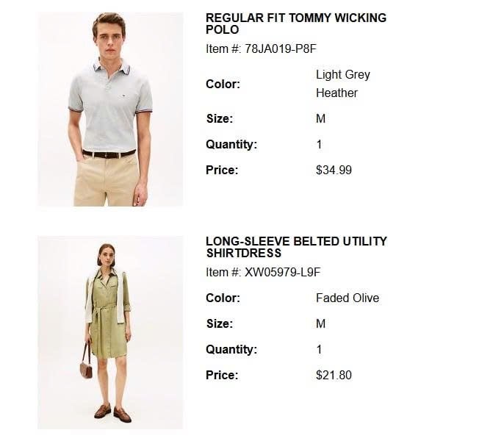Screen dimensions: 504x441
Task: Click the polo's Color label
Action: (223, 85)
